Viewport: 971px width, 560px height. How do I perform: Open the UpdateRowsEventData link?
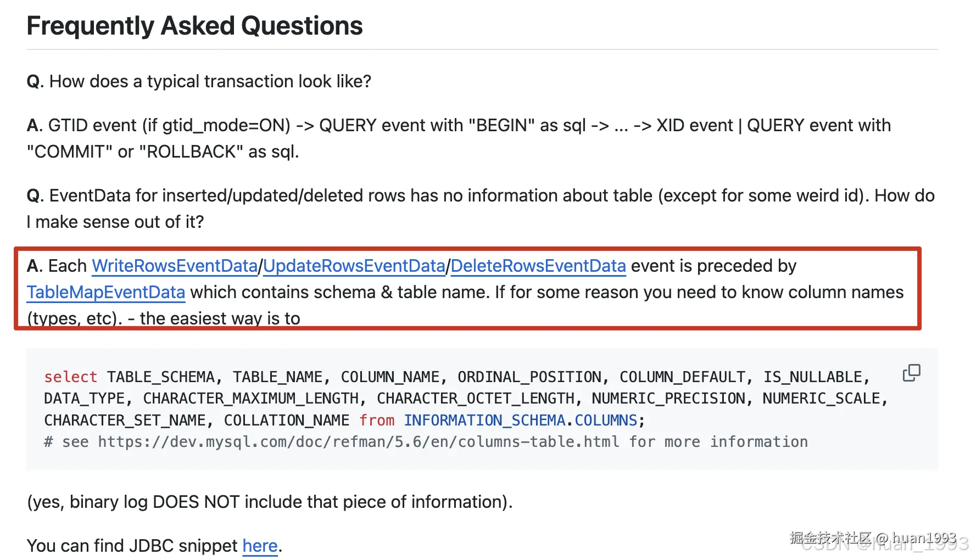click(x=354, y=266)
